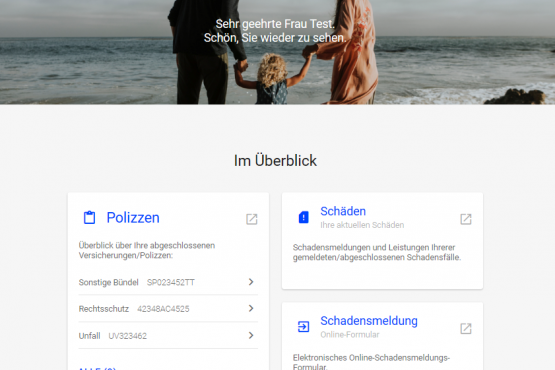
Task: Open the Schäden heading link
Action: [343, 211]
